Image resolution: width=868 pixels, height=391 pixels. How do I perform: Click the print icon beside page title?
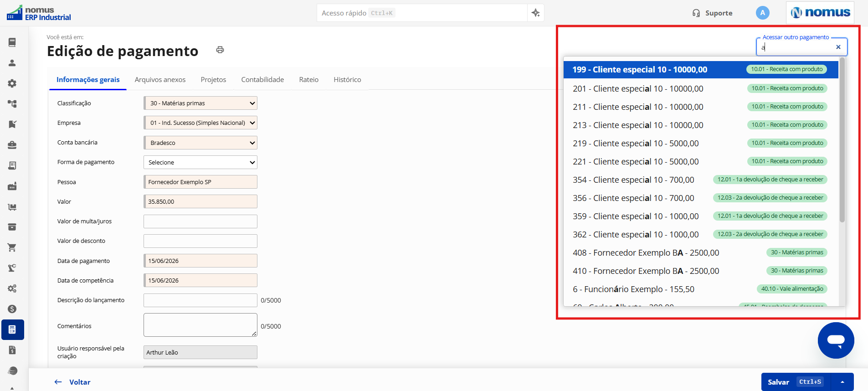(x=220, y=50)
